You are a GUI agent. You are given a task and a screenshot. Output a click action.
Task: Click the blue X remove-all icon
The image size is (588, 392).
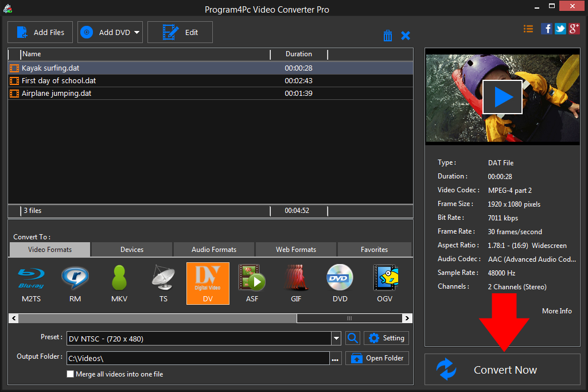(x=406, y=36)
